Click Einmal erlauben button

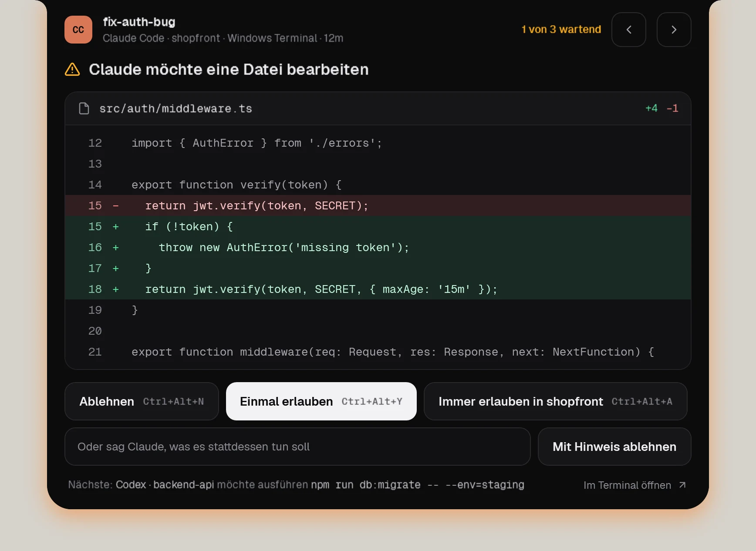(321, 401)
